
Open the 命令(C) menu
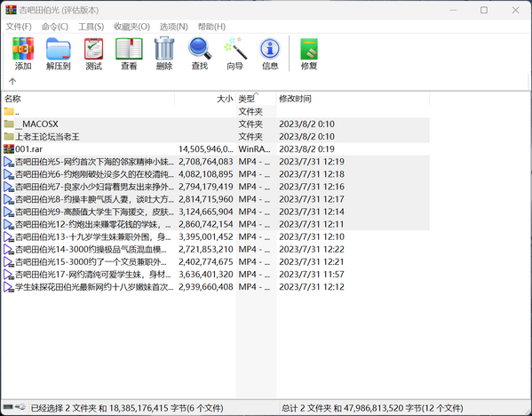(55, 27)
